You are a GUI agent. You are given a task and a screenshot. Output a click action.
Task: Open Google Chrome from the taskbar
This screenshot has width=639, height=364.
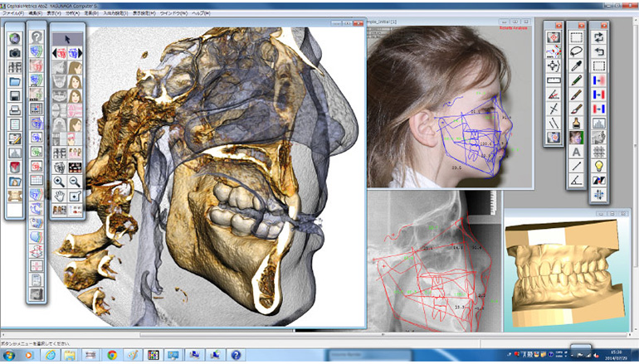click(x=112, y=356)
